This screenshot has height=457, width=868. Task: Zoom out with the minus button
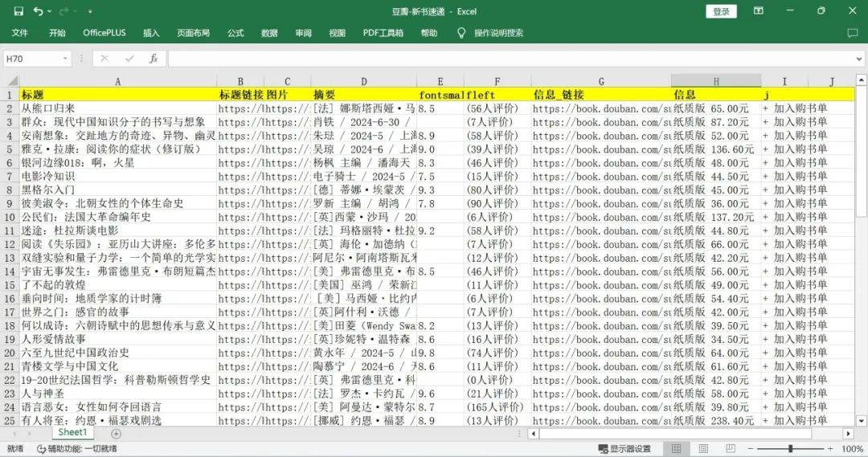[x=751, y=449]
